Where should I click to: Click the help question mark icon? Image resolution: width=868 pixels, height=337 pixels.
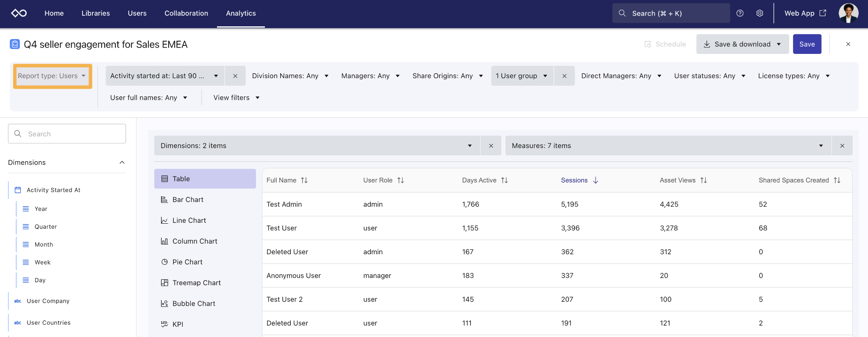coord(740,13)
